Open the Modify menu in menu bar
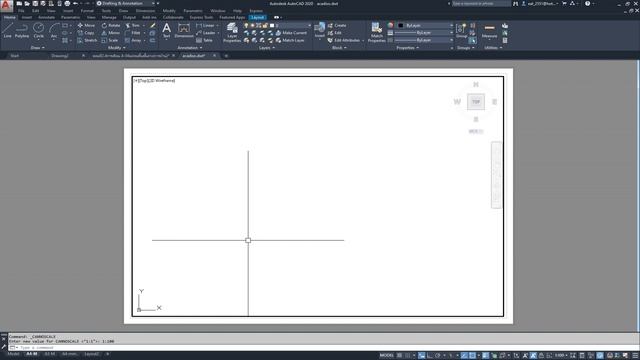The width and height of the screenshot is (640, 360). pos(169,11)
